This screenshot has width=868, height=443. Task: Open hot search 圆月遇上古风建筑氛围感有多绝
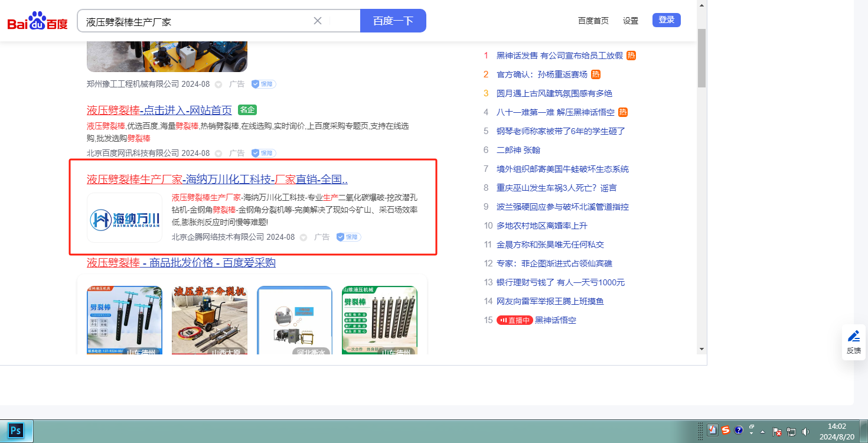pyautogui.click(x=554, y=93)
